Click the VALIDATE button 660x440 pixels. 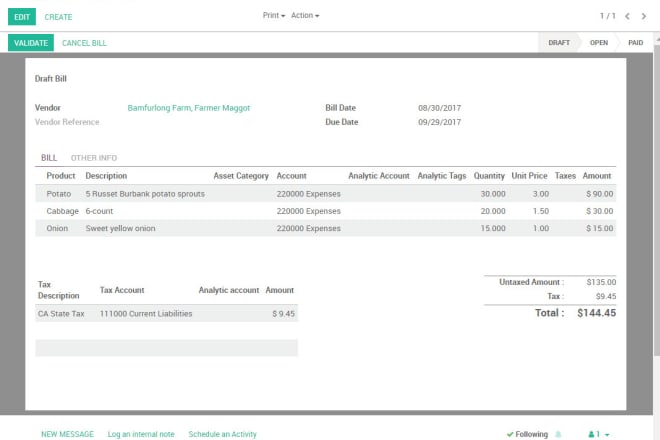click(31, 43)
